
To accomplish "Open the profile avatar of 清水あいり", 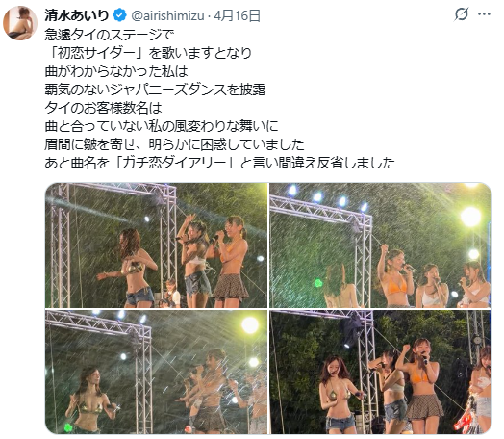I will pos(20,23).
